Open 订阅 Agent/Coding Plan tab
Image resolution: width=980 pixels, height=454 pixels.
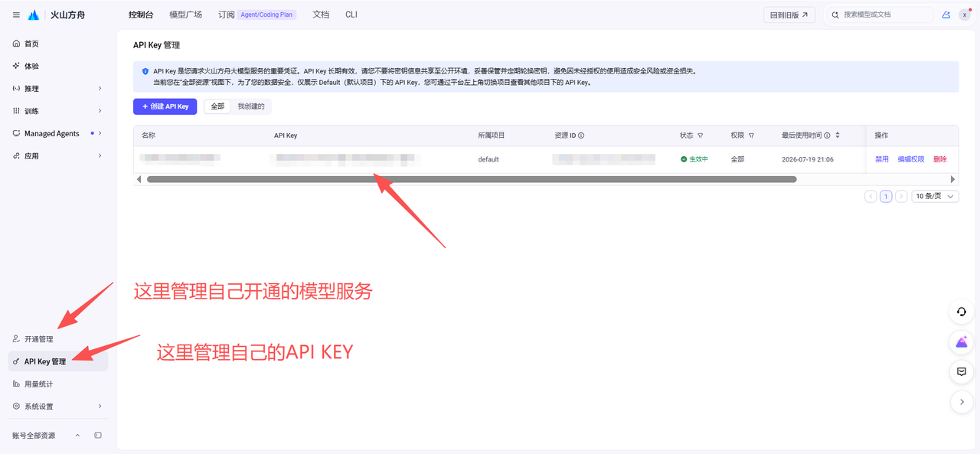[257, 15]
